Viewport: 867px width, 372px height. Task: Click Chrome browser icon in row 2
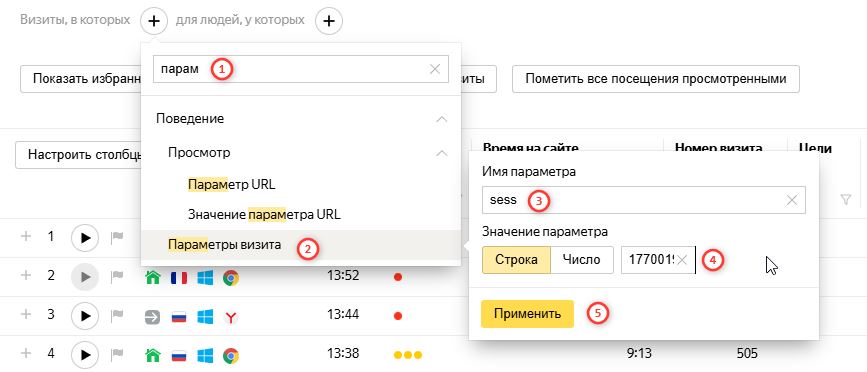pos(231,277)
